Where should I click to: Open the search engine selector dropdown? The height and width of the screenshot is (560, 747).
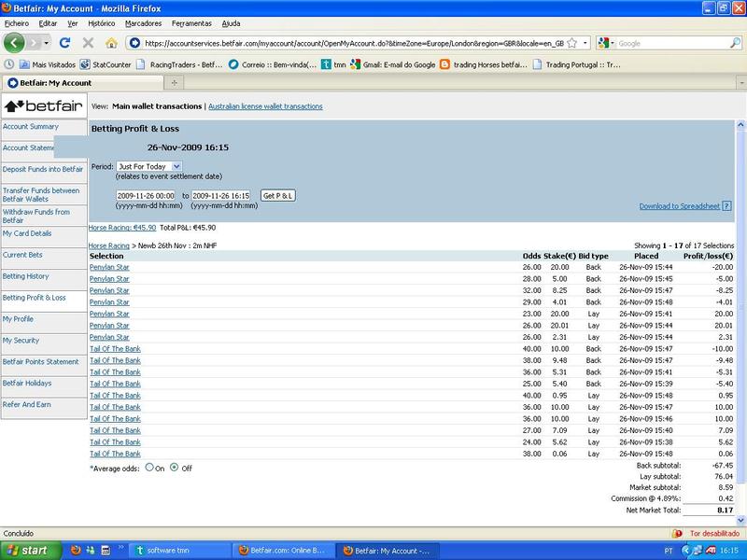pyautogui.click(x=606, y=43)
